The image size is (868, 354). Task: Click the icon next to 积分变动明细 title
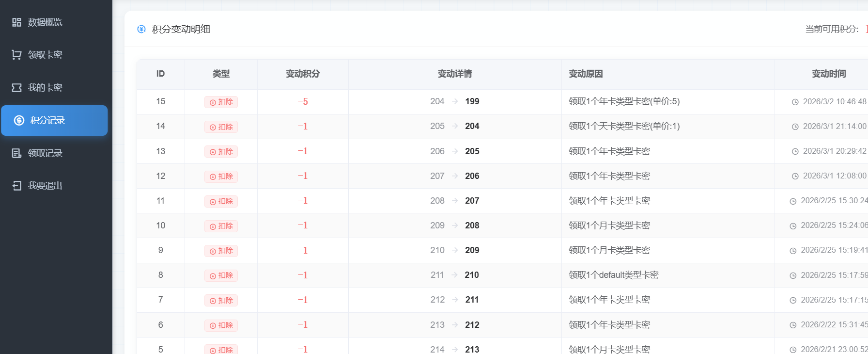pos(141,29)
